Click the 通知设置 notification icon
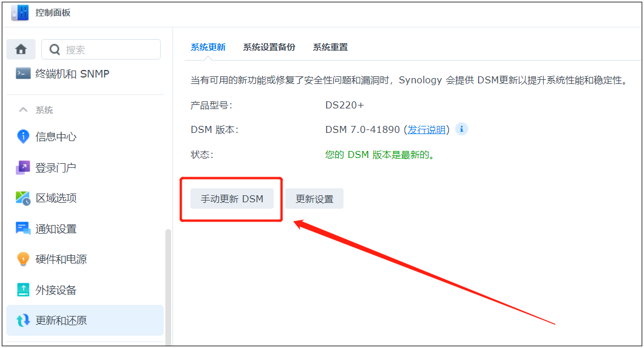The width and height of the screenshot is (644, 348). [23, 229]
